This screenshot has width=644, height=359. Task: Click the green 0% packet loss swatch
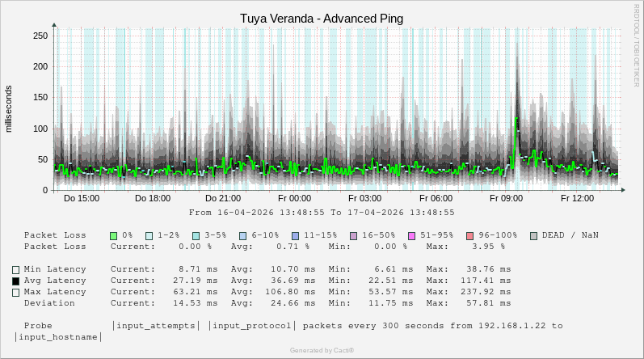[x=114, y=235]
